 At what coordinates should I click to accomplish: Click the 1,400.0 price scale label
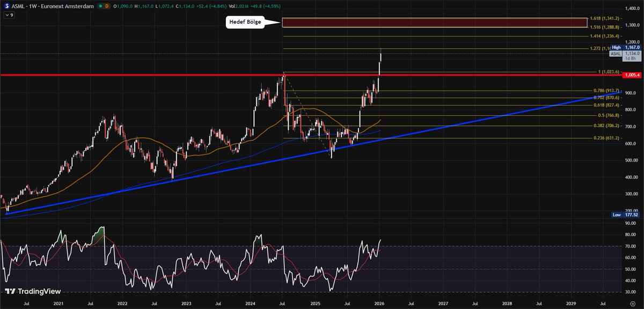(632, 8)
